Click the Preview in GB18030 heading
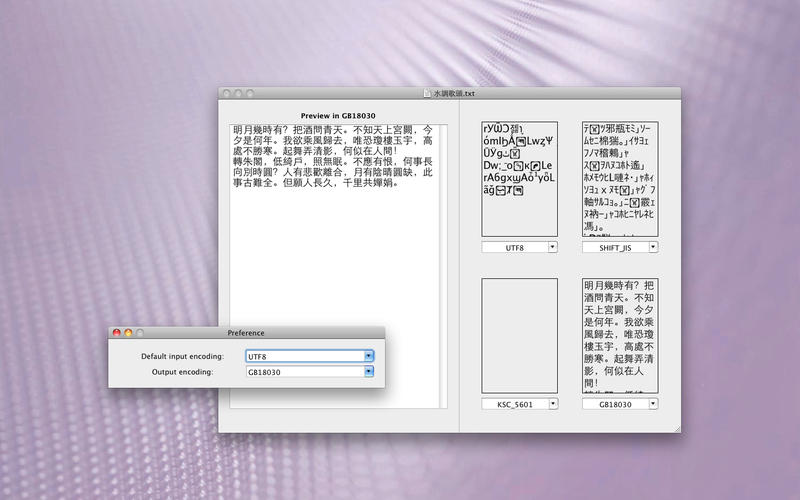The width and height of the screenshot is (800, 500). pos(339,115)
